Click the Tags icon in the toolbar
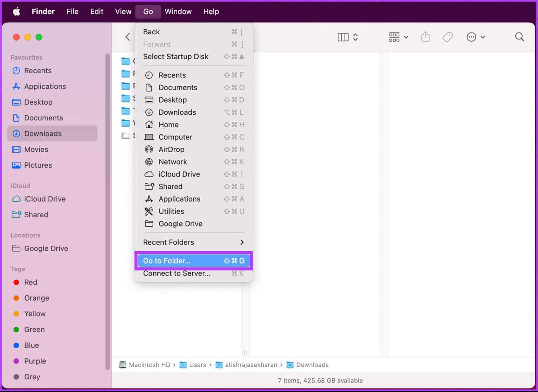The width and height of the screenshot is (538, 392). [448, 37]
